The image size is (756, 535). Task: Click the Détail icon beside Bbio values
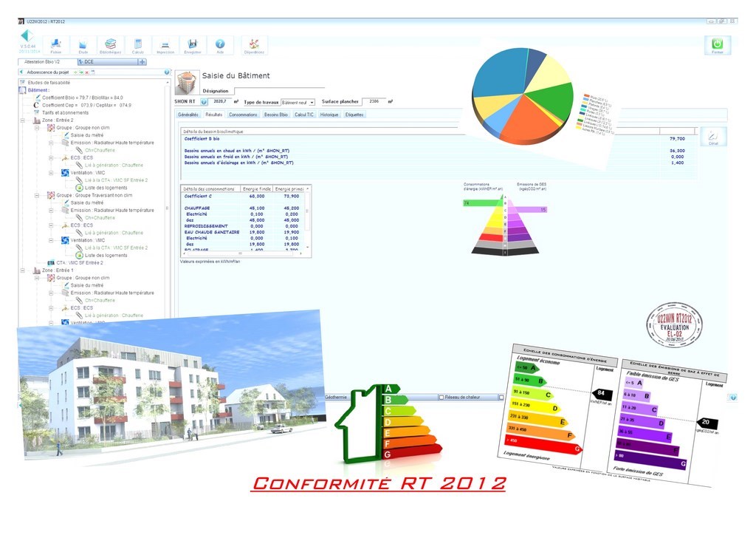tap(713, 137)
